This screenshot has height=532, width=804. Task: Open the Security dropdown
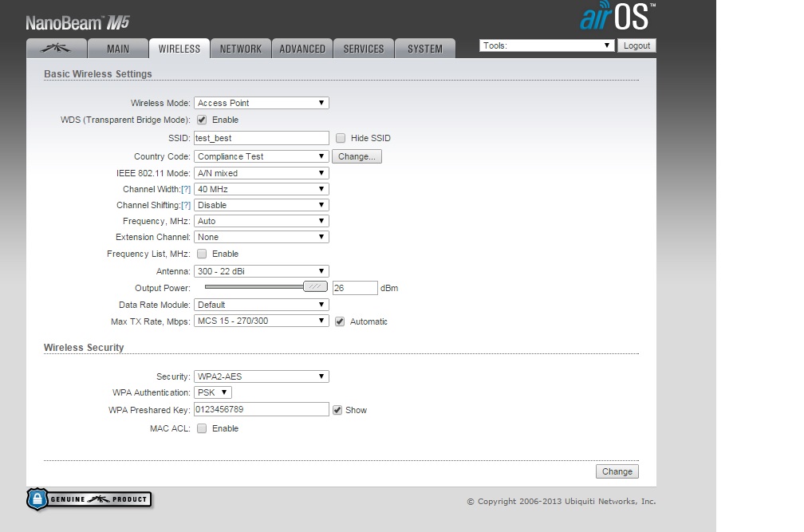(262, 376)
